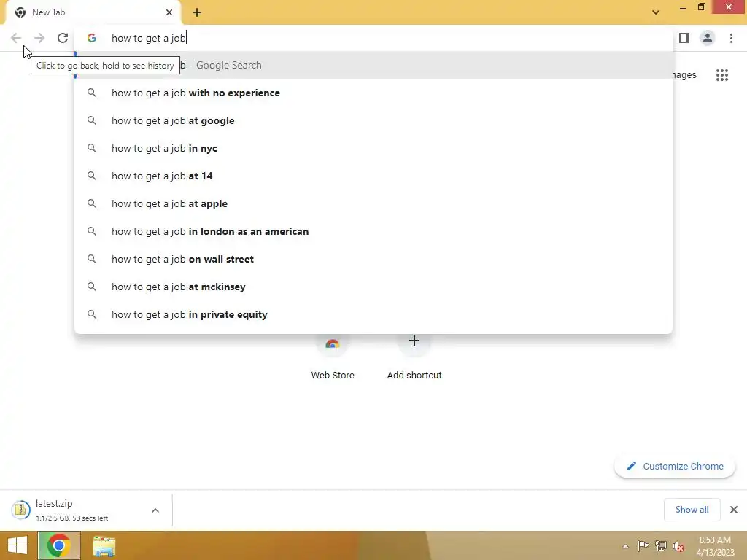The width and height of the screenshot is (747, 560).
Task: Select suggestion 'at 14'
Action: [x=373, y=176]
